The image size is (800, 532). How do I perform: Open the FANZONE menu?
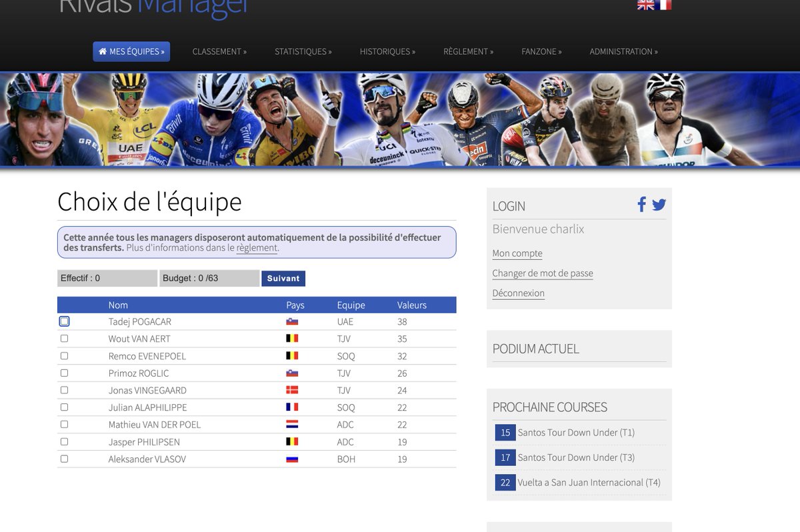click(x=541, y=51)
